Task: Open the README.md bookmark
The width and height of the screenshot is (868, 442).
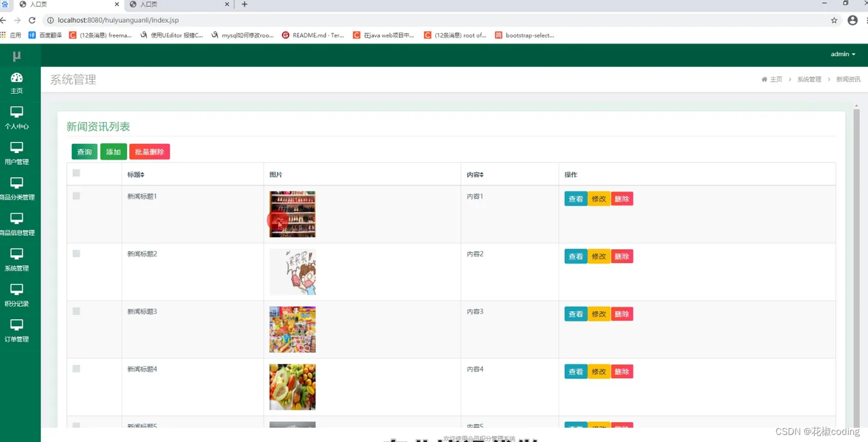Action: pos(313,35)
